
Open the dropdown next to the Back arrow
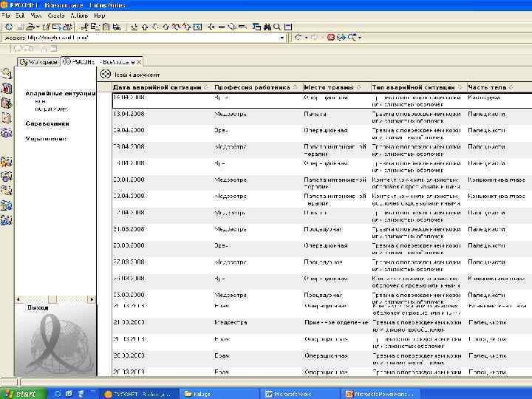tap(306, 38)
